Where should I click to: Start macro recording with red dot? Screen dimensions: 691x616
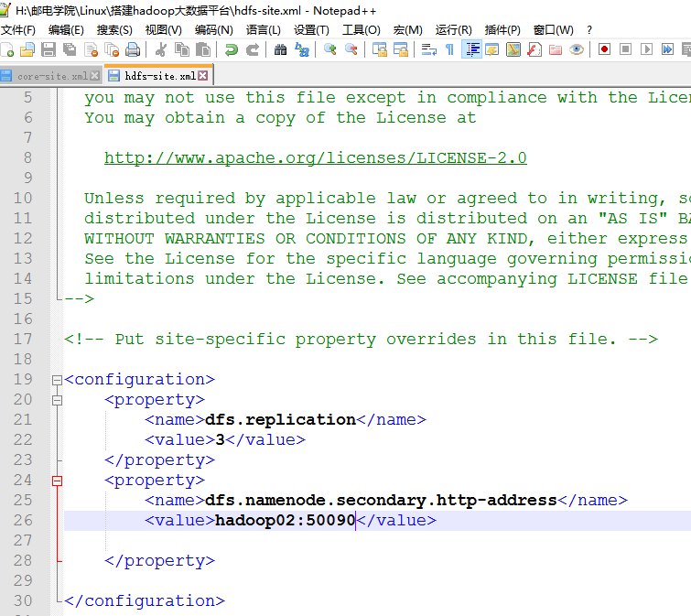click(605, 49)
